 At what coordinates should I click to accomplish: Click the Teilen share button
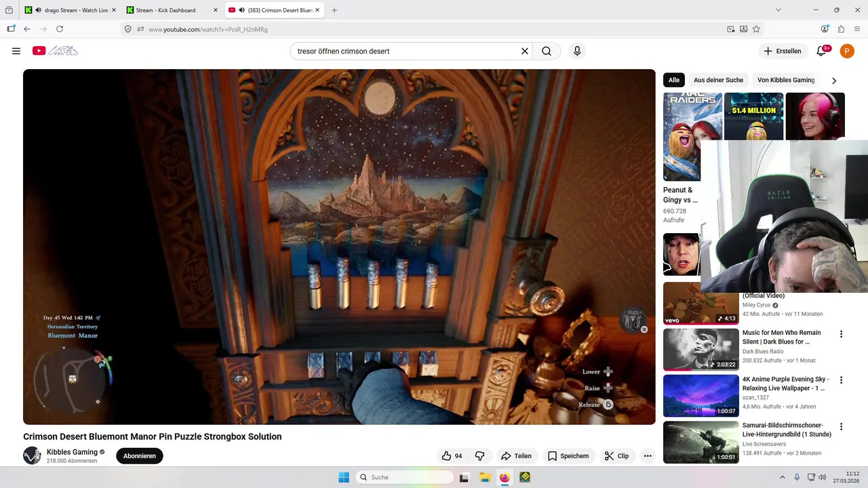click(x=516, y=456)
